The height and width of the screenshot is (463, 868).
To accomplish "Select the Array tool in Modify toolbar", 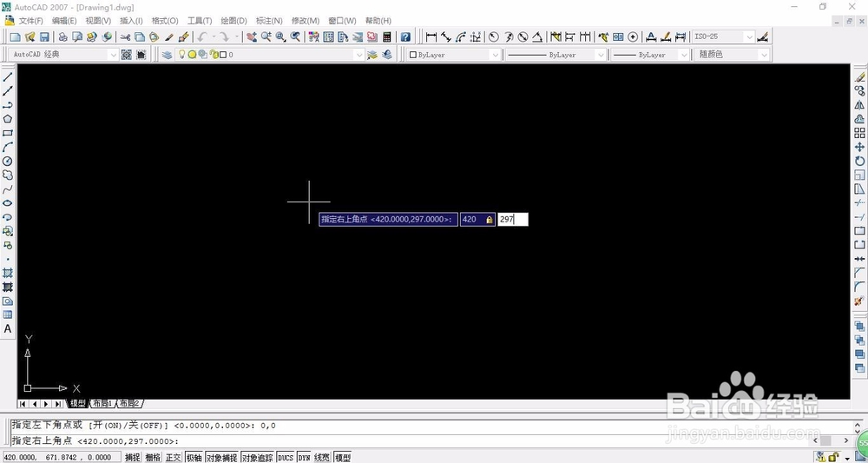I will click(859, 133).
